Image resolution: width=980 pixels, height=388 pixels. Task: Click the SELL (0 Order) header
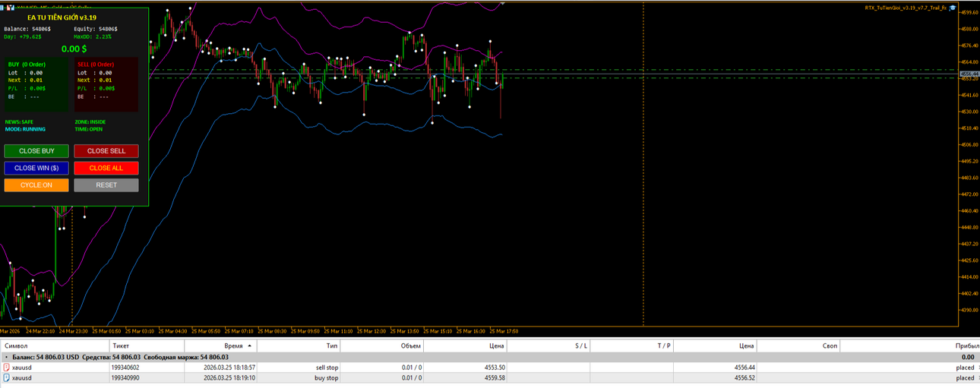(96, 65)
